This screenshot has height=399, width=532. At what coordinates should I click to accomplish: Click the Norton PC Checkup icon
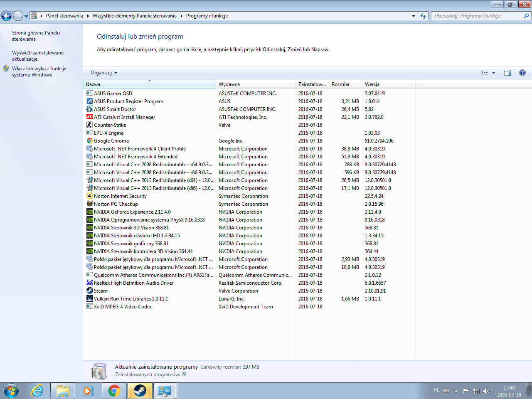pos(89,204)
